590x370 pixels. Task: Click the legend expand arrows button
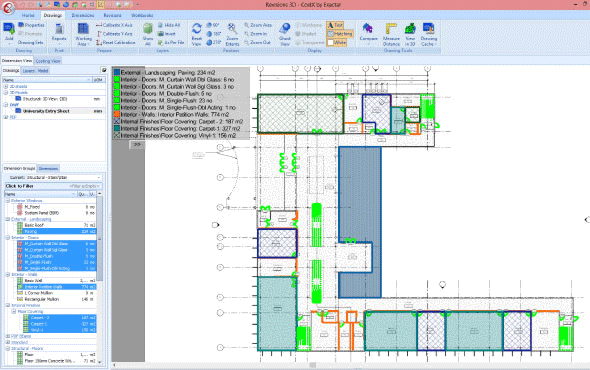137,145
